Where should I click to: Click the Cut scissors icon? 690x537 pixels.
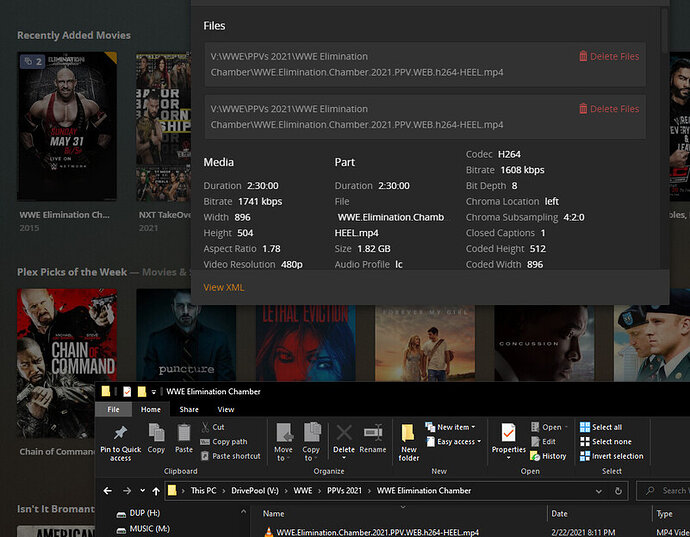coord(204,427)
